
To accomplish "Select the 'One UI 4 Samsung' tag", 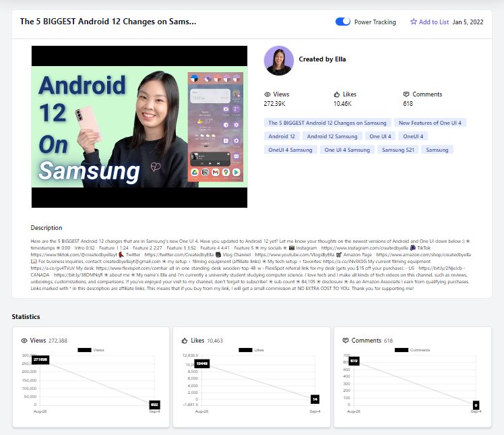I will click(x=347, y=150).
